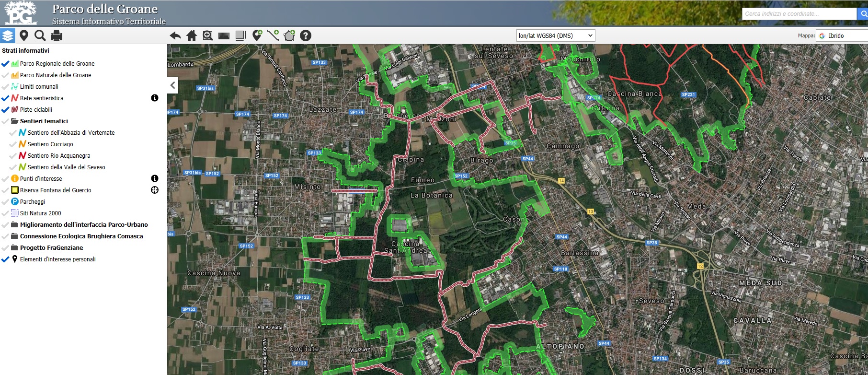Collapse the left sidebar panel
The image size is (868, 375).
coord(172,85)
